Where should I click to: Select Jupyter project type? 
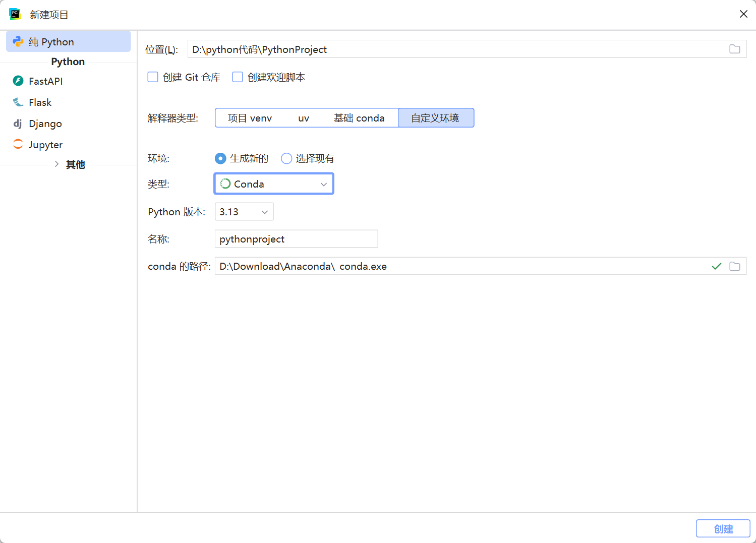click(69, 145)
